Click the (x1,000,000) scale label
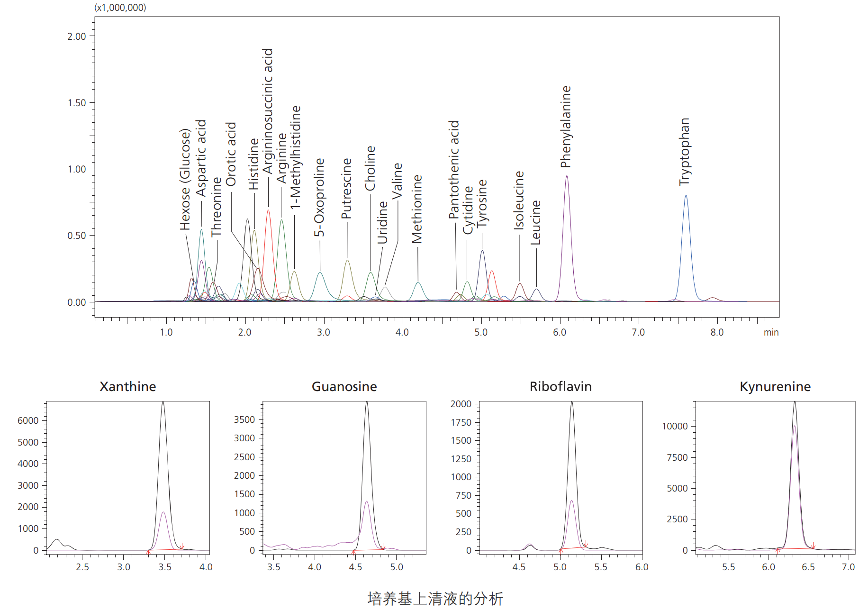The image size is (868, 610). point(120,8)
